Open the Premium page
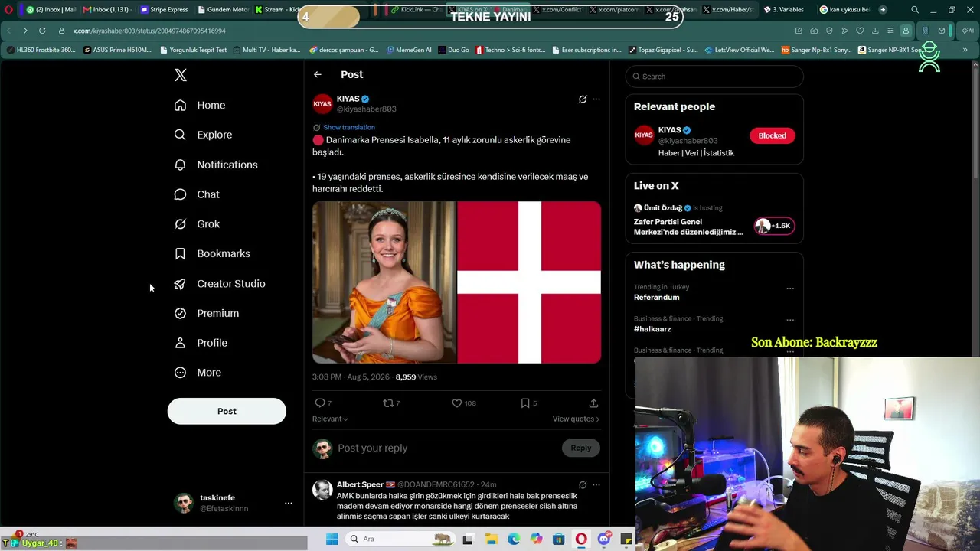Screen dimensions: 980x551 pyautogui.click(x=207, y=313)
